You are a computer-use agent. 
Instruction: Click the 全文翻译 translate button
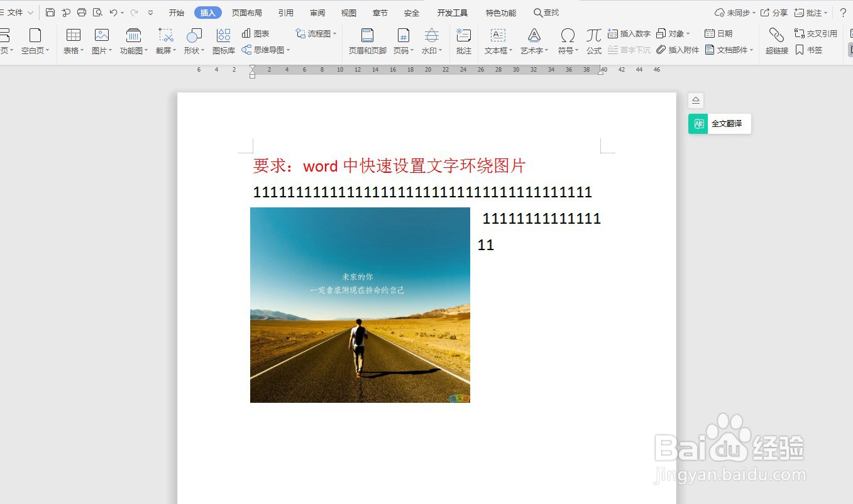point(719,124)
